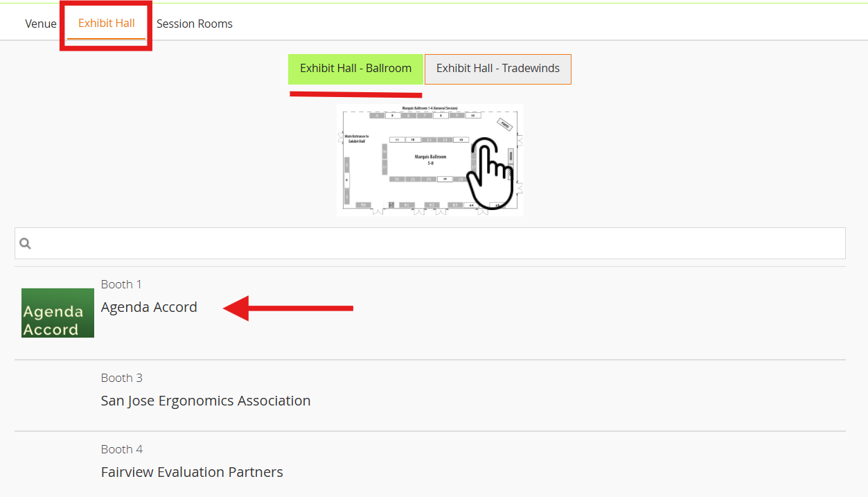Select booth 7 on the floor plan
The width and height of the screenshot is (868, 497).
coord(425,115)
